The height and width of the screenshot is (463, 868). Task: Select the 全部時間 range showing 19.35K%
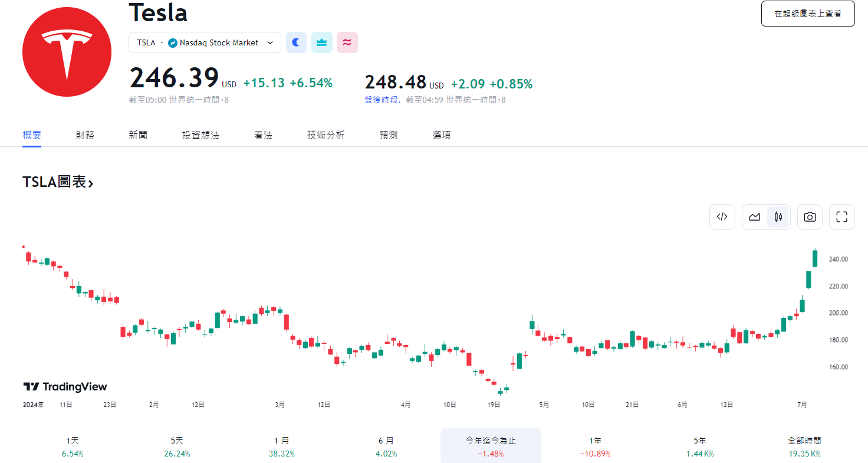(803, 445)
